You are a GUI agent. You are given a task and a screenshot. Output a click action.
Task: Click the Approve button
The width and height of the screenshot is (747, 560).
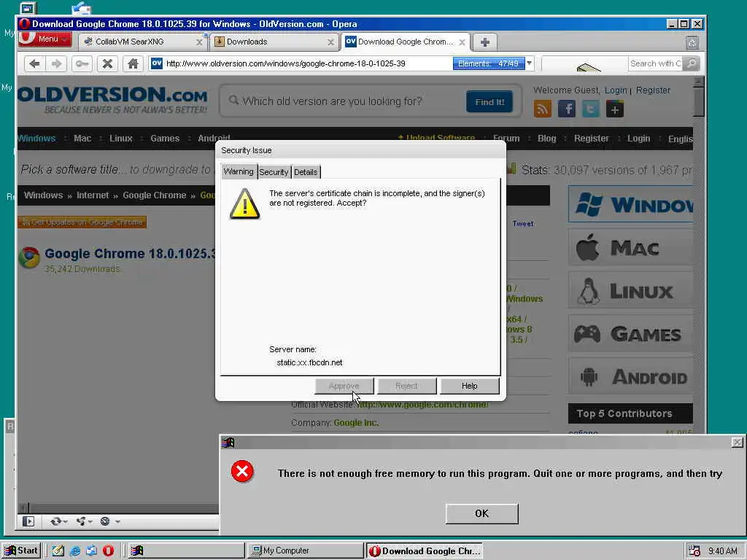tap(344, 386)
